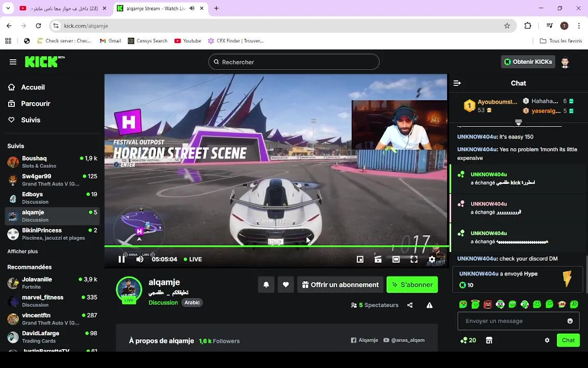Collapse the chat panel with arrow icon
Image resolution: width=588 pixels, height=368 pixels.
click(x=457, y=83)
